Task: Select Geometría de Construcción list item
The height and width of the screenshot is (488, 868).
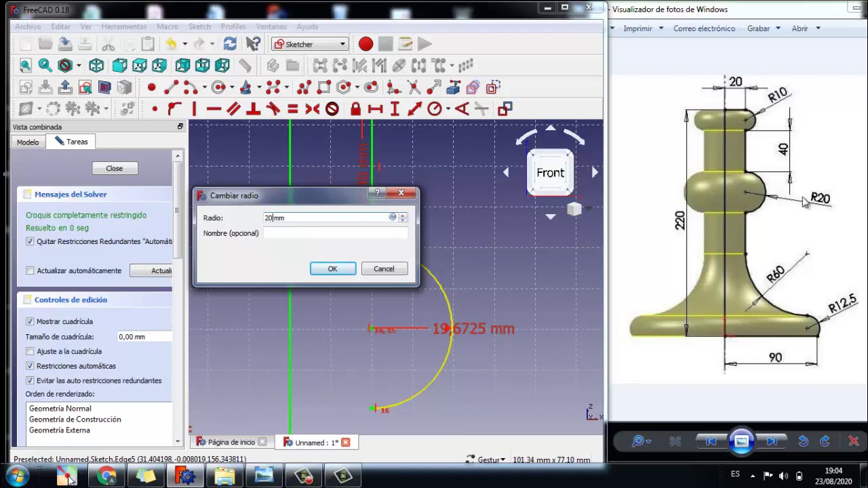Action: pos(75,419)
